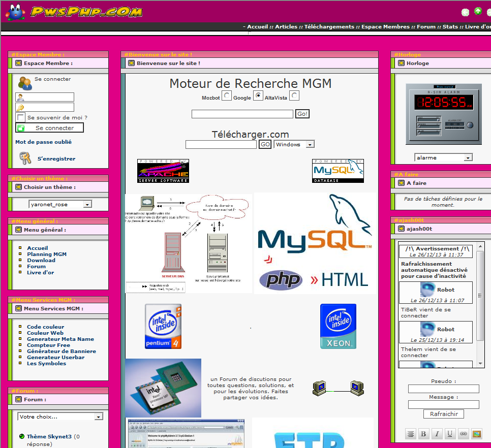Focus the Pseudo input field
491x448 pixels.
click(x=443, y=389)
